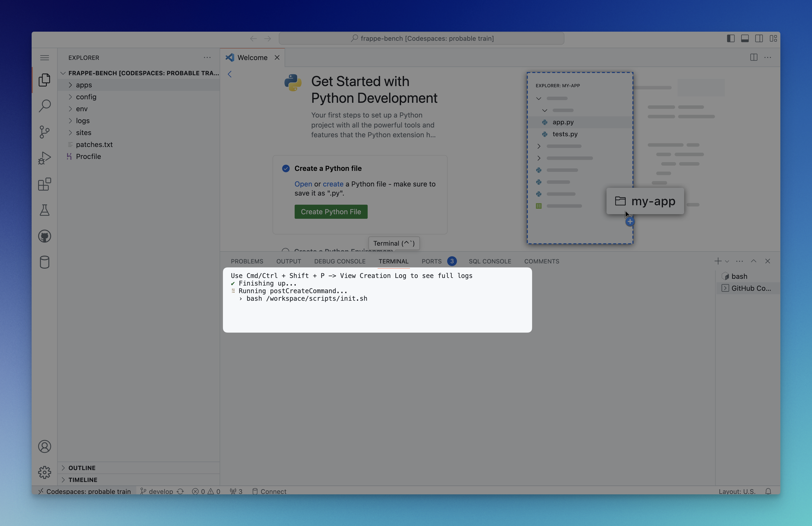The width and height of the screenshot is (812, 526).
Task: Open the customize layout icon
Action: click(x=773, y=39)
